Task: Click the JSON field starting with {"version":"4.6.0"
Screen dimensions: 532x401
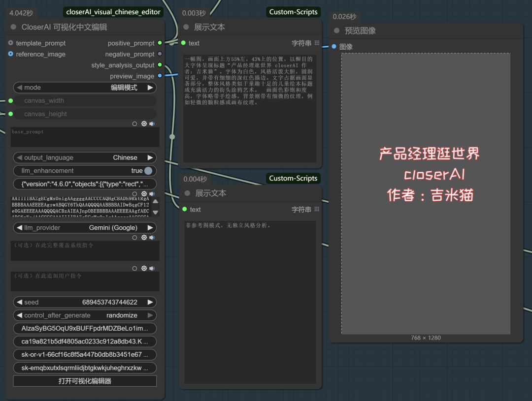Action: click(x=85, y=184)
